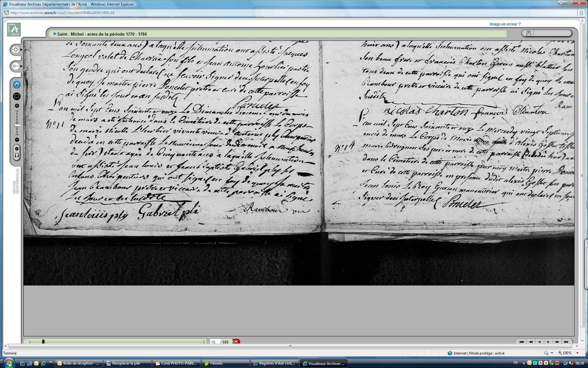Viewport: 588px width, 368px height.
Task: Open the compass navigation panel
Action: tap(16, 50)
